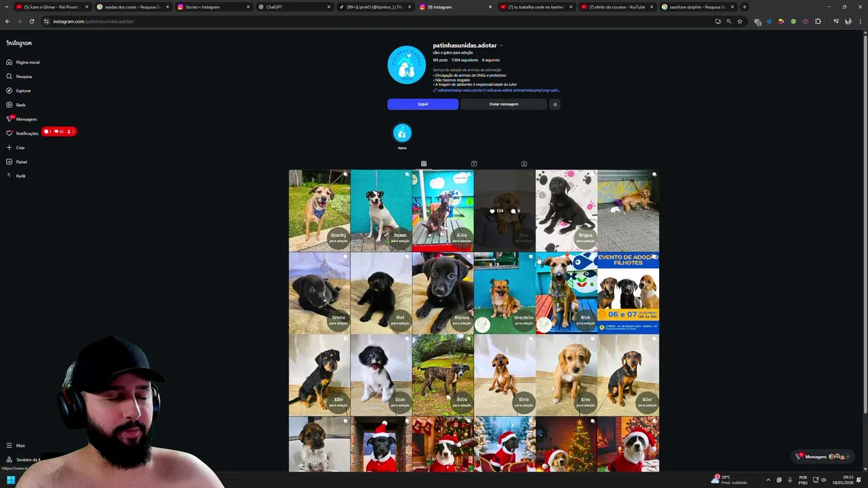Open the Scooby dog post
Screen dimensions: 868x488
(319, 211)
